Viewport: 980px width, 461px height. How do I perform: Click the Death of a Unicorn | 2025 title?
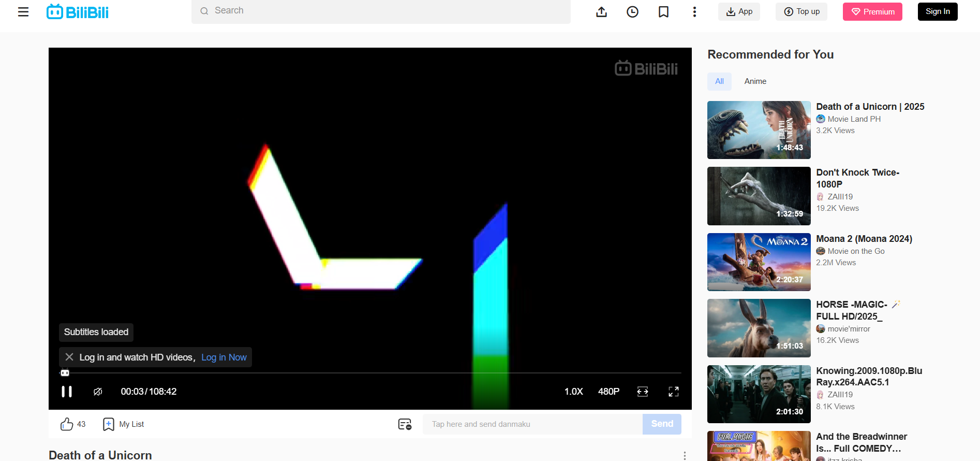click(870, 107)
